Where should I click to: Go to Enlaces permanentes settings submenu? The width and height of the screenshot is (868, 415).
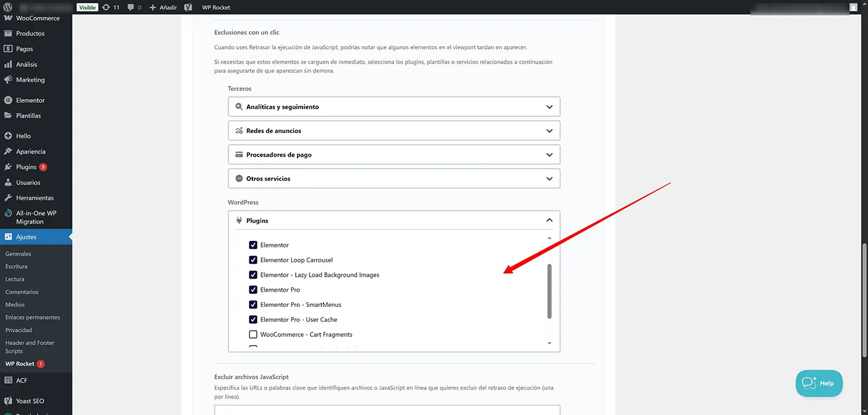pyautogui.click(x=32, y=317)
